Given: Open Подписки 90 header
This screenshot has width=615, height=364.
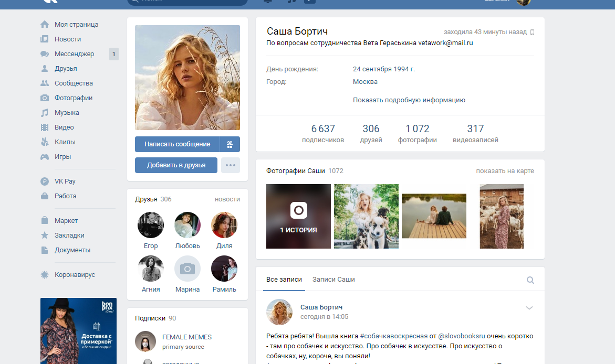Looking at the screenshot, I should coord(155,318).
